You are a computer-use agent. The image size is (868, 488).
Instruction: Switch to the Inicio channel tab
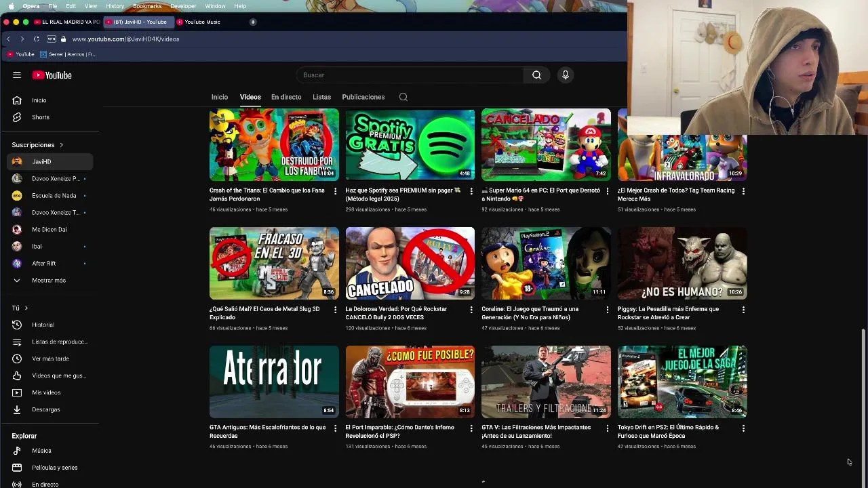(x=220, y=97)
